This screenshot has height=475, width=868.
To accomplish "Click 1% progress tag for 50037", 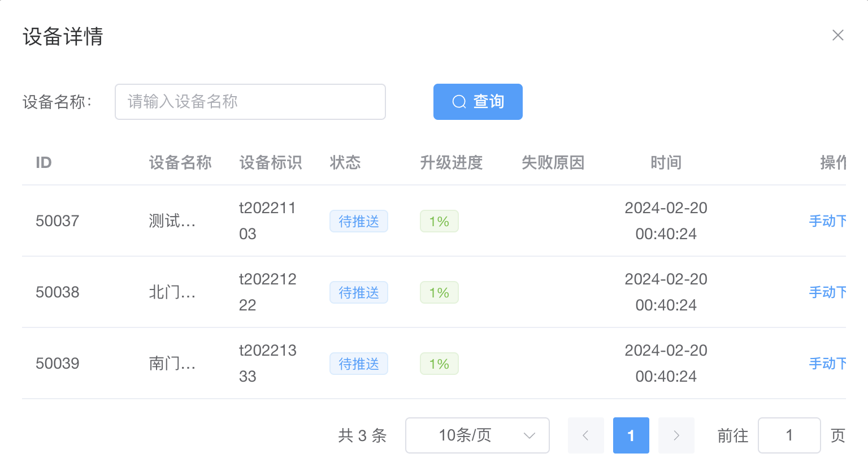I will pyautogui.click(x=439, y=221).
